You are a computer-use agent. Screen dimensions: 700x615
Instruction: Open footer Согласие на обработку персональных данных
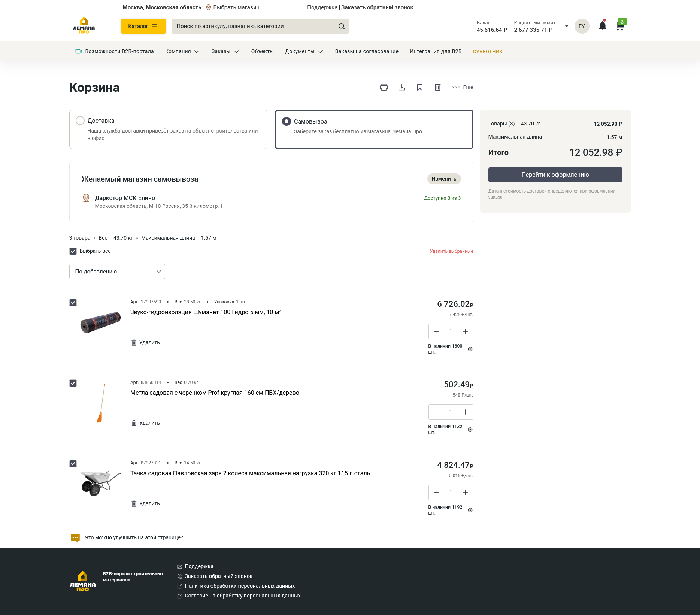click(242, 596)
